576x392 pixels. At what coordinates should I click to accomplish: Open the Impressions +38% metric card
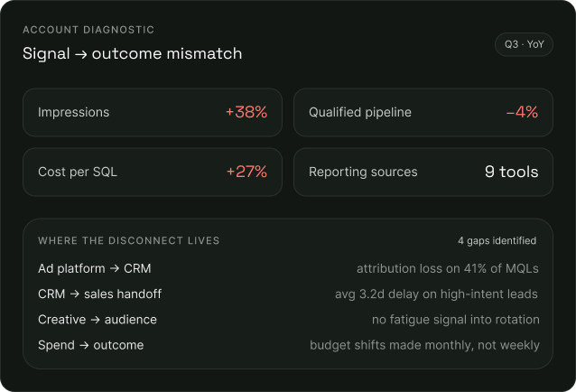[153, 112]
